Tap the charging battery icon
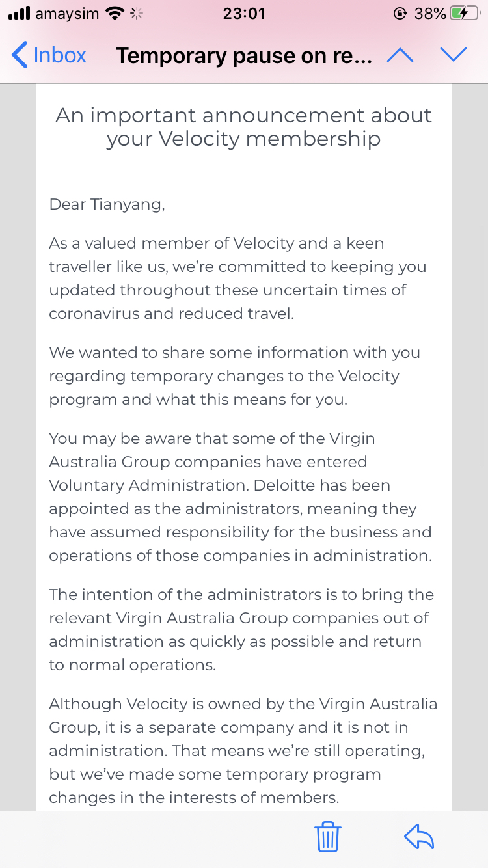 tap(465, 13)
